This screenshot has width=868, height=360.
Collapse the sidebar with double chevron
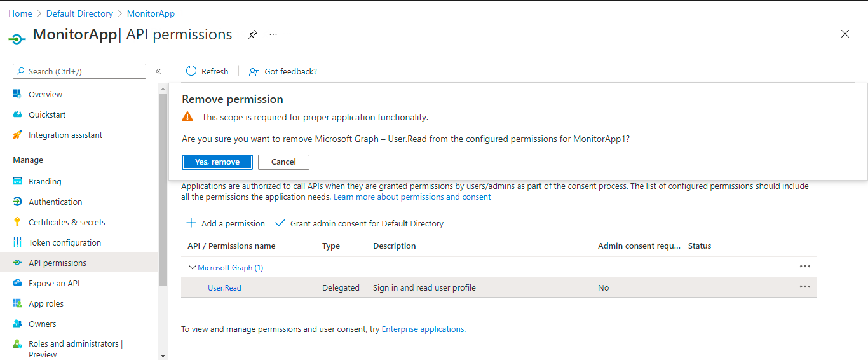click(x=158, y=71)
